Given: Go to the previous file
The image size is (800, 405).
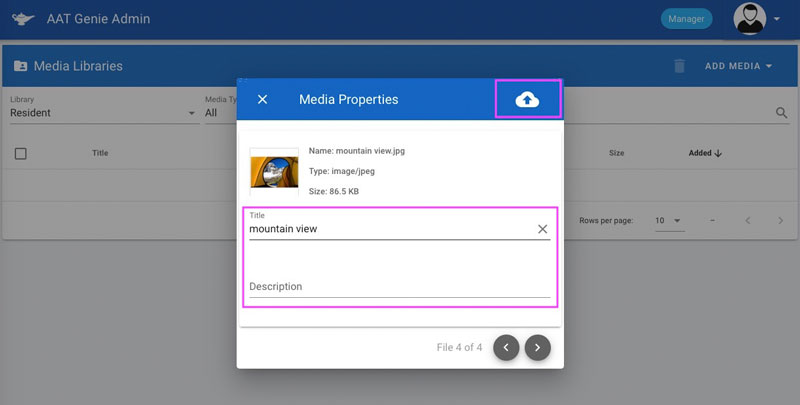Looking at the screenshot, I should click(506, 347).
